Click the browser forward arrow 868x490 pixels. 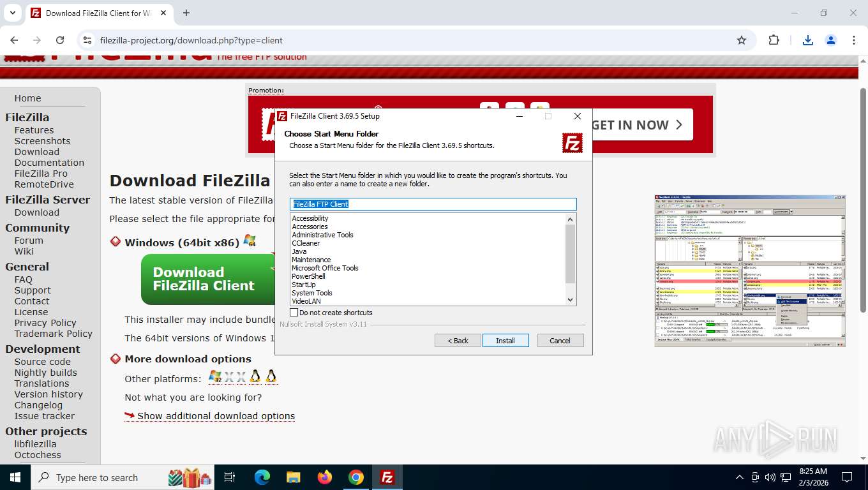click(x=37, y=40)
